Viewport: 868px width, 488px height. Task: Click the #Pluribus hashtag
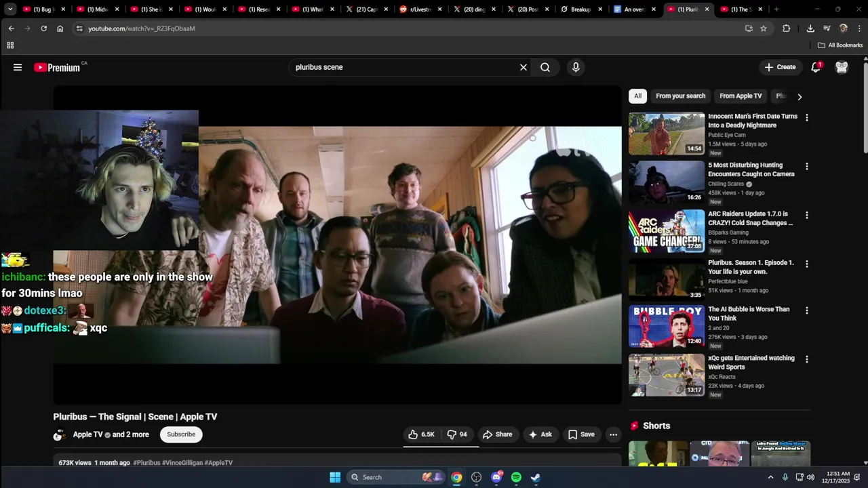[x=146, y=463]
